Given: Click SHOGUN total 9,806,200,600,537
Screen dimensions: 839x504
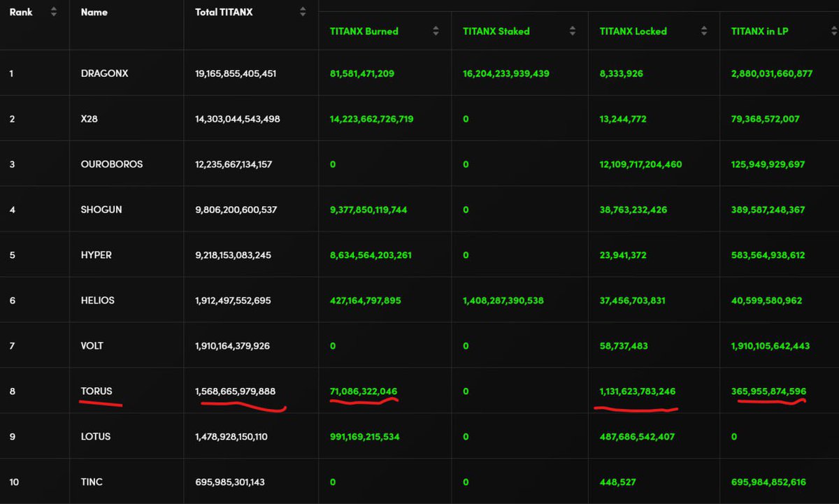Looking at the screenshot, I should pos(236,210).
